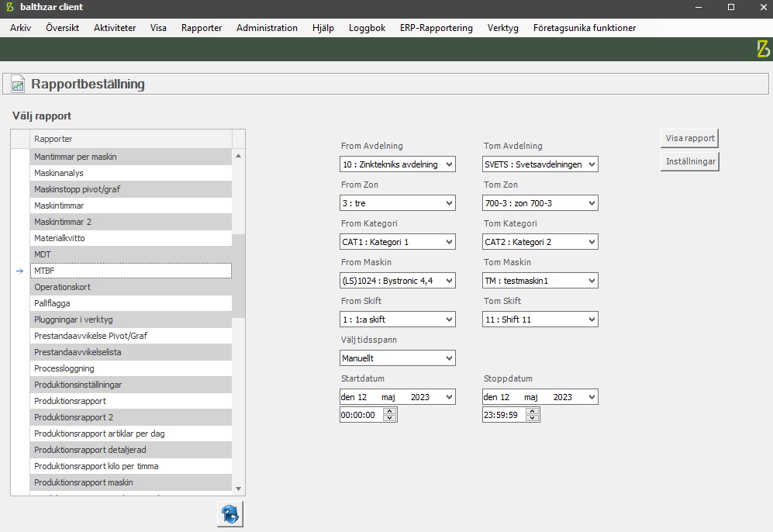This screenshot has height=532, width=773.
Task: Select the Pluggningar i verktyg report
Action: [x=130, y=320]
